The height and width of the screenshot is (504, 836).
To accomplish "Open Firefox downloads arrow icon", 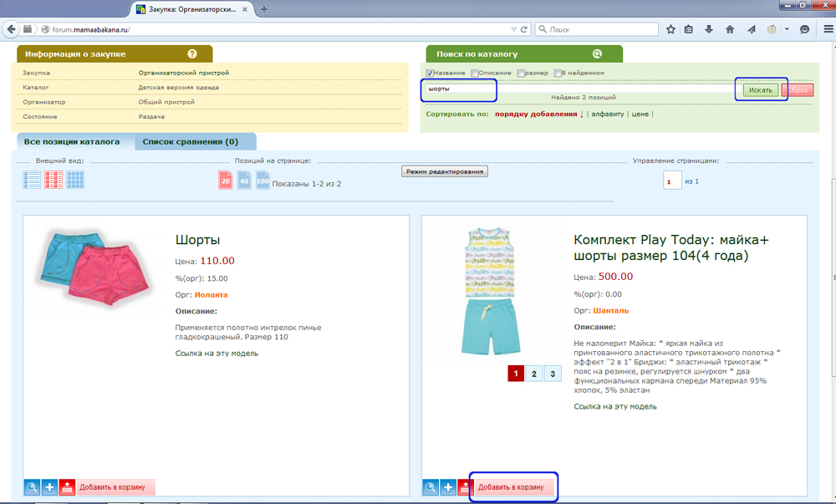I will click(709, 29).
